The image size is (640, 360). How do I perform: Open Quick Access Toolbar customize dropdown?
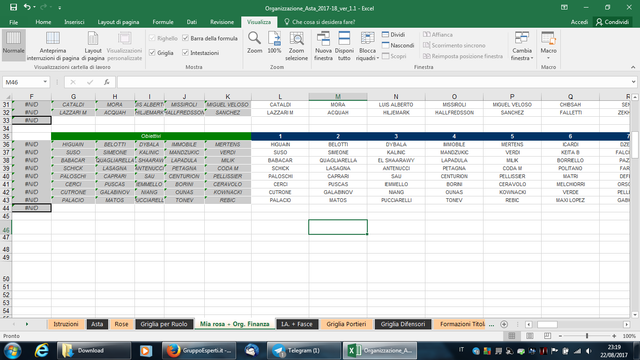60,8
